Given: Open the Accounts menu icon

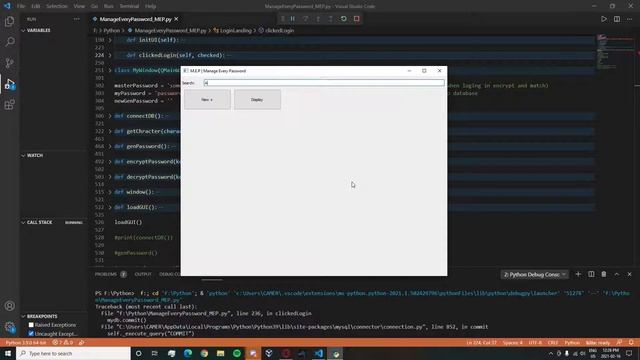Looking at the screenshot, I should click(9, 306).
